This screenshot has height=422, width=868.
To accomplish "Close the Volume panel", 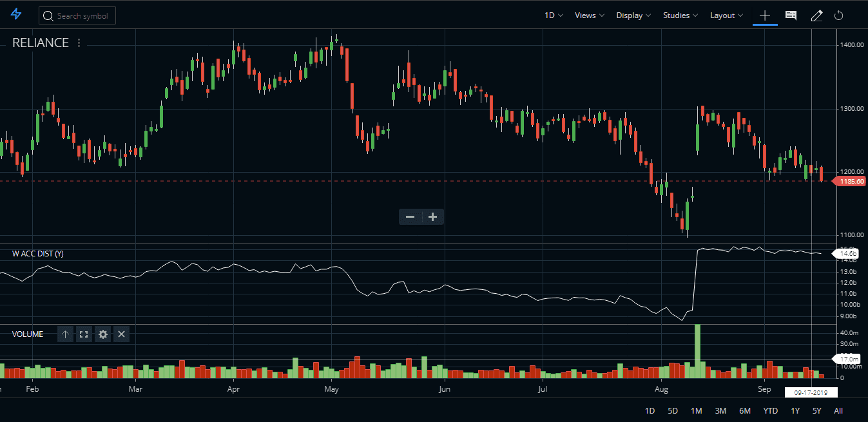I will click(x=122, y=334).
